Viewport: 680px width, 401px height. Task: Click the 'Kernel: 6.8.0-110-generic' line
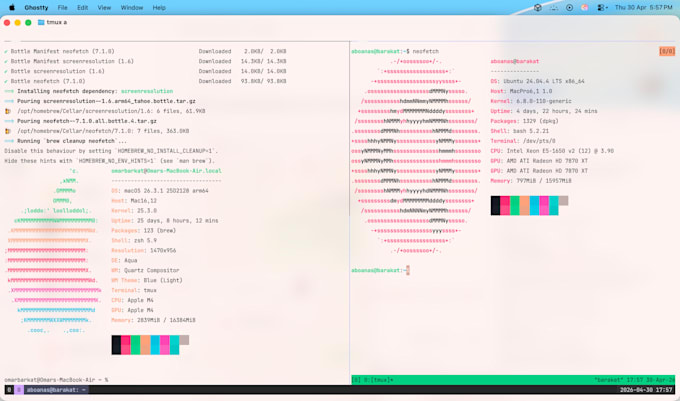531,101
